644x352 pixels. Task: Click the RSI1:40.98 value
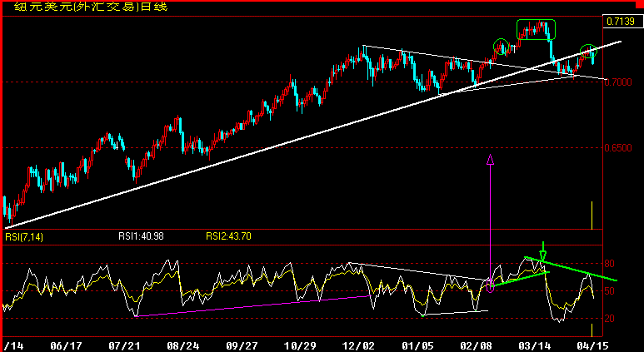[141, 236]
